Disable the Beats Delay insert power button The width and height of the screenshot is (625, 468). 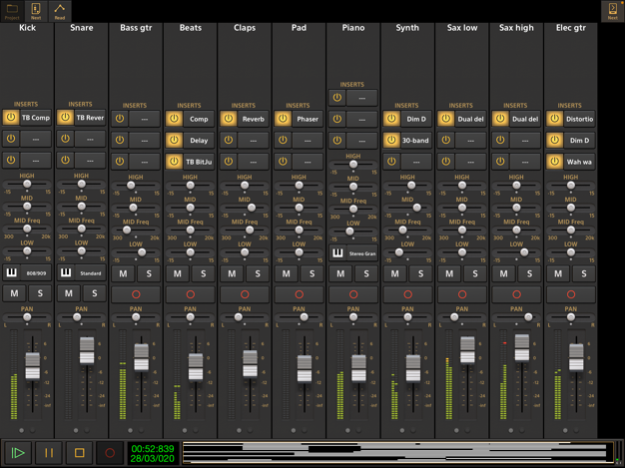pos(174,140)
